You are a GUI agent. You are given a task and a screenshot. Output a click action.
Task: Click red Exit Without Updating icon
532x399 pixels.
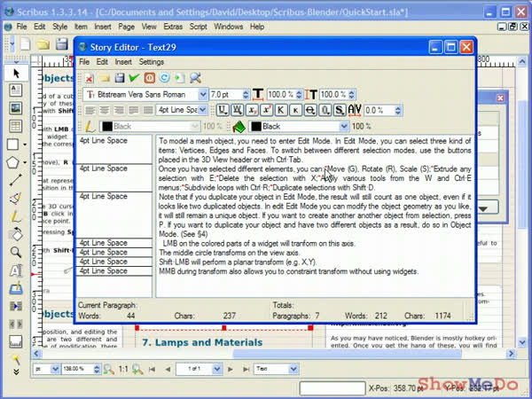[x=149, y=78]
